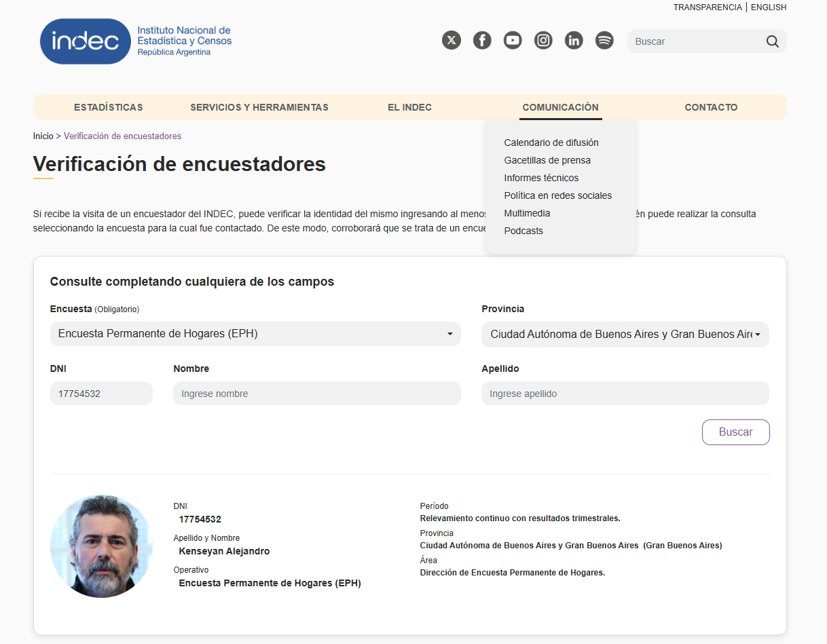The width and height of the screenshot is (827, 644).
Task: Open the Instagram icon
Action: (543, 40)
